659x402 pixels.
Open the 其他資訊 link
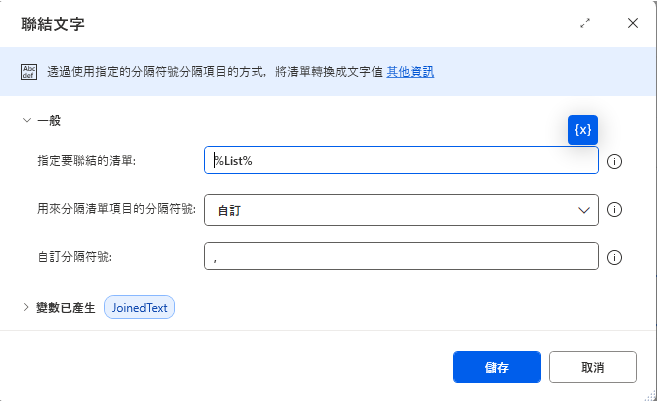click(410, 72)
